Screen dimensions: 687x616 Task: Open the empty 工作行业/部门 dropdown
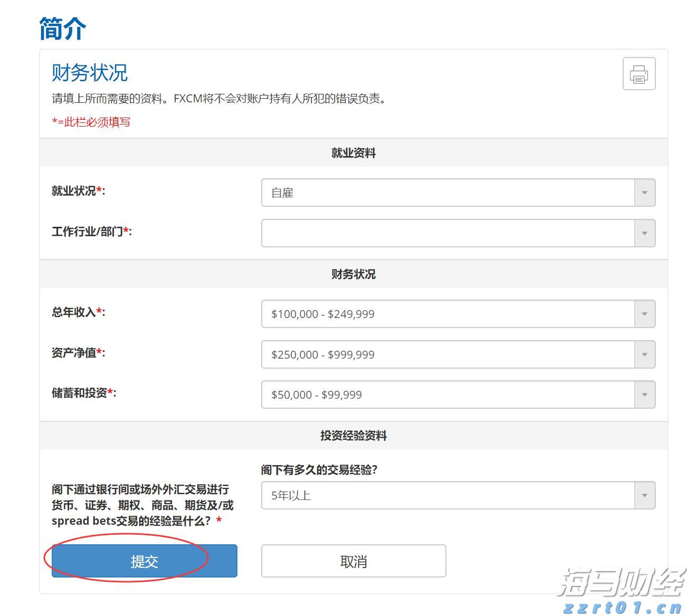coord(449,233)
